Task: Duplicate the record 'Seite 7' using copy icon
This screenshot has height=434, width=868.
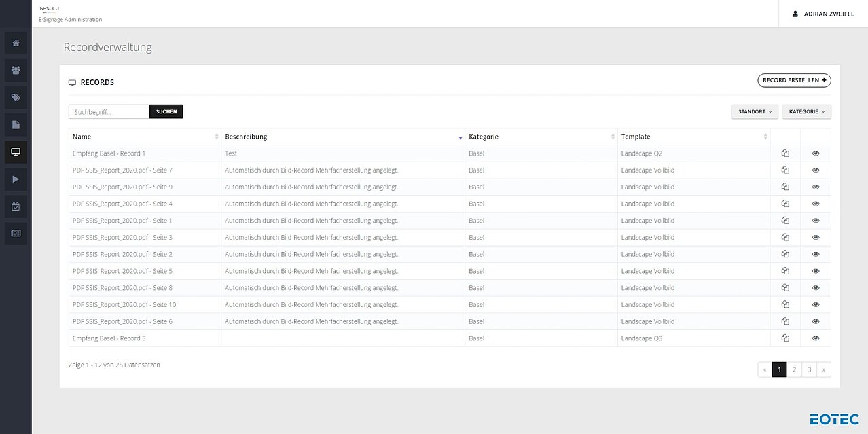Action: [785, 170]
